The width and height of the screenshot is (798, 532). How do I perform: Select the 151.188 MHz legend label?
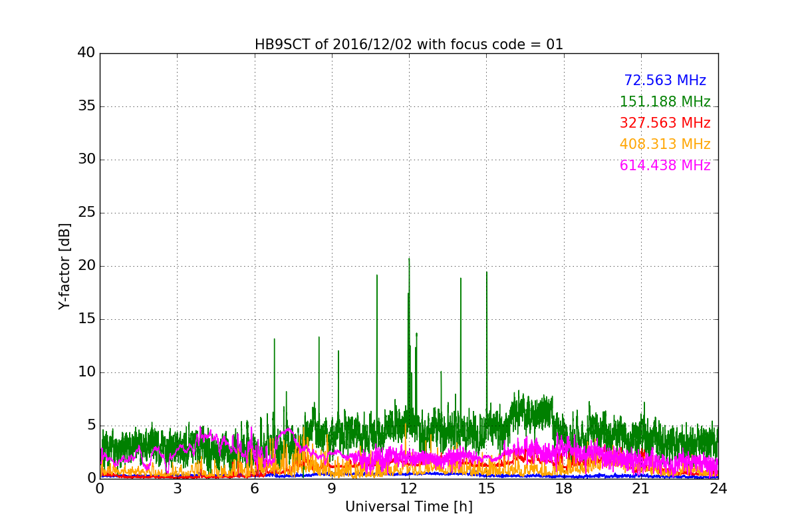pos(665,102)
